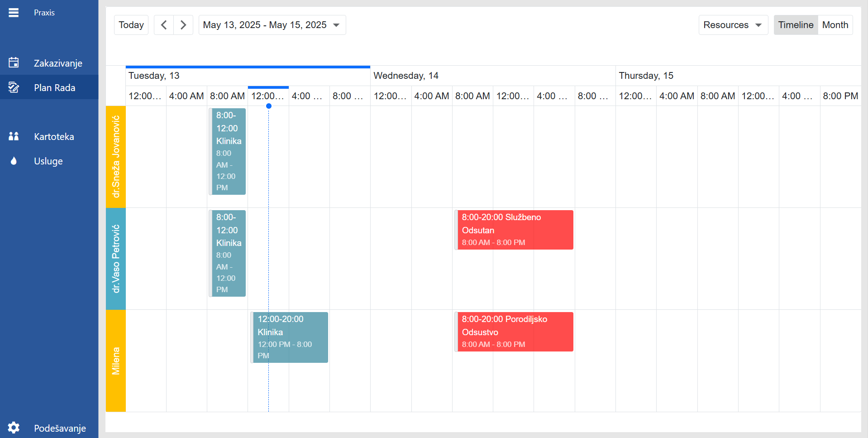The height and width of the screenshot is (438, 868).
Task: Go to next date range arrow
Action: point(183,25)
